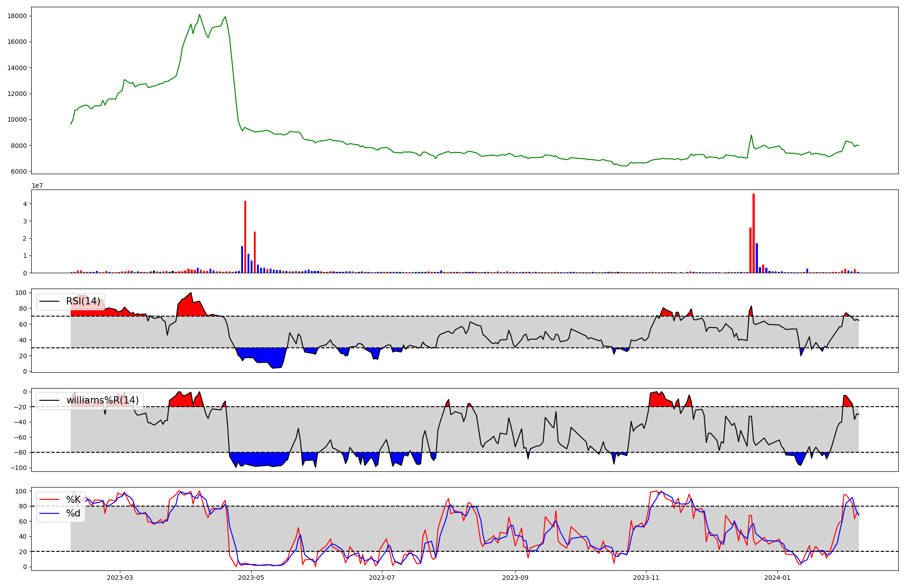Select the 2023-07 date tick label
This screenshot has width=905, height=588.
coord(382,578)
